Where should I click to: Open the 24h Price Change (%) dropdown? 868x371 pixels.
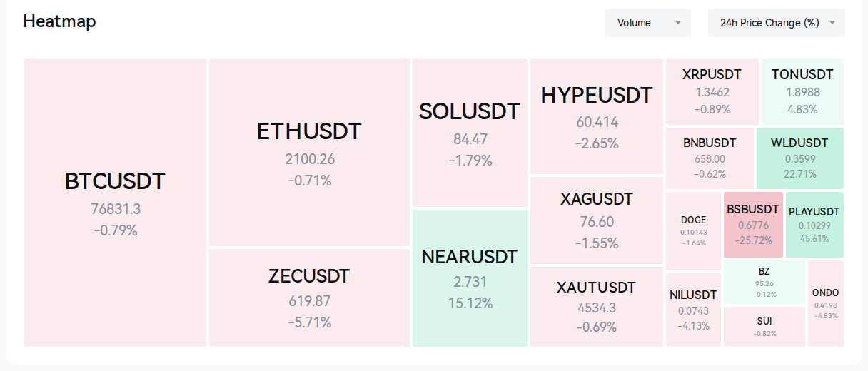777,23
